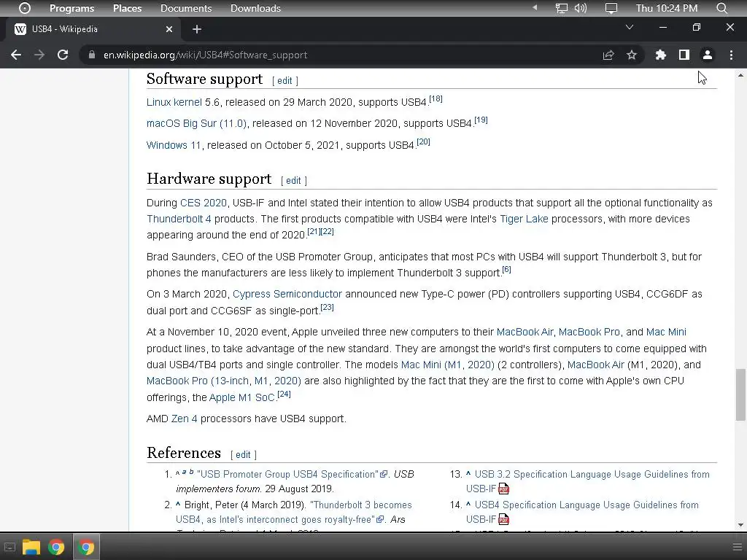This screenshot has width=747, height=560.
Task: Open the Places menu
Action: pos(127,8)
